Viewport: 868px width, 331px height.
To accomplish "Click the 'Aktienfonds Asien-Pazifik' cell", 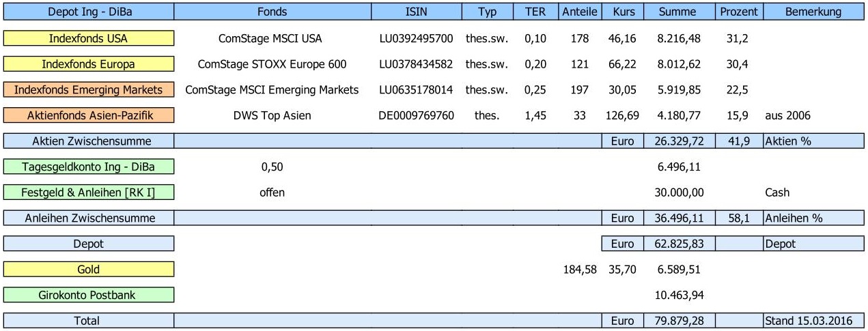I will click(89, 116).
